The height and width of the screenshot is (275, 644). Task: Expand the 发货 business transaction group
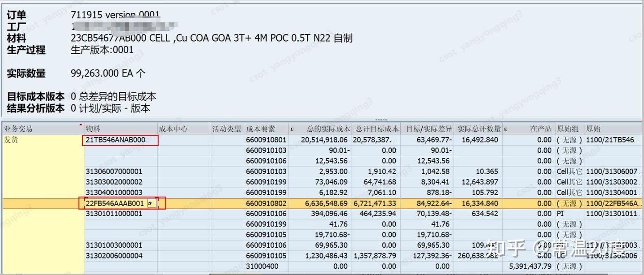(x=11, y=139)
